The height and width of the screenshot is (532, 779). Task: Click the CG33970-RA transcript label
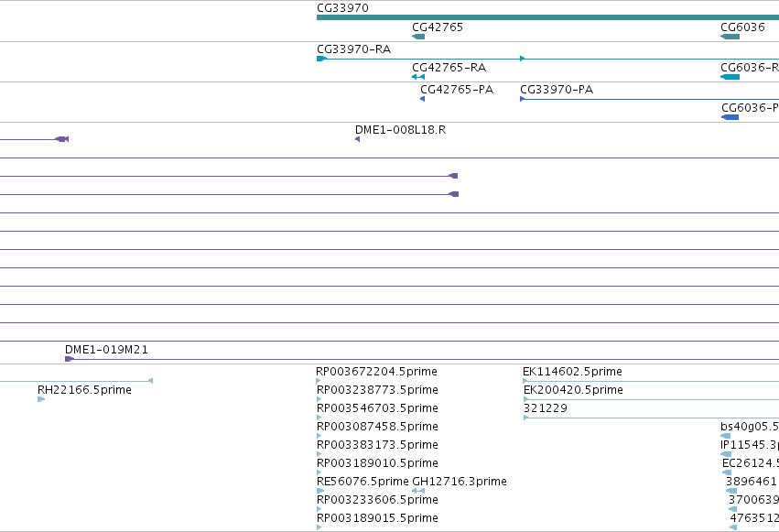pos(353,49)
